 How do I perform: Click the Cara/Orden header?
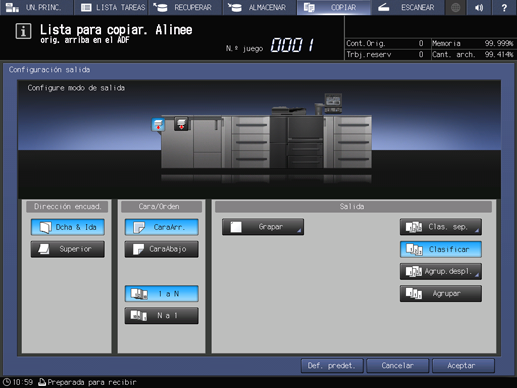pyautogui.click(x=161, y=207)
